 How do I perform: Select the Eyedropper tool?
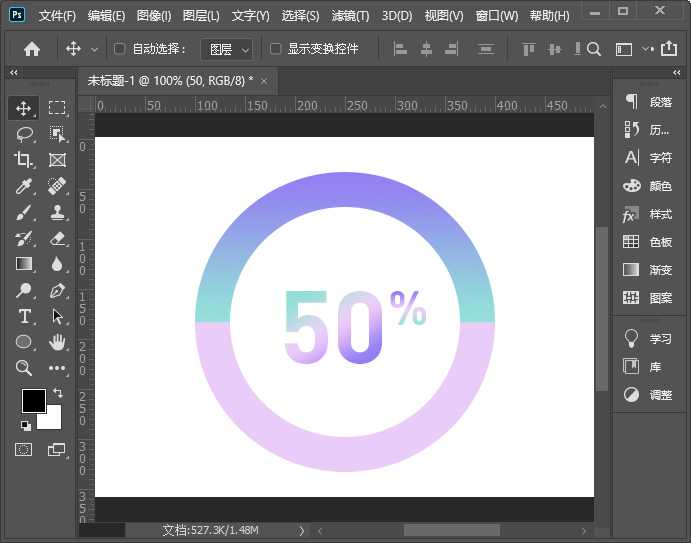point(23,186)
